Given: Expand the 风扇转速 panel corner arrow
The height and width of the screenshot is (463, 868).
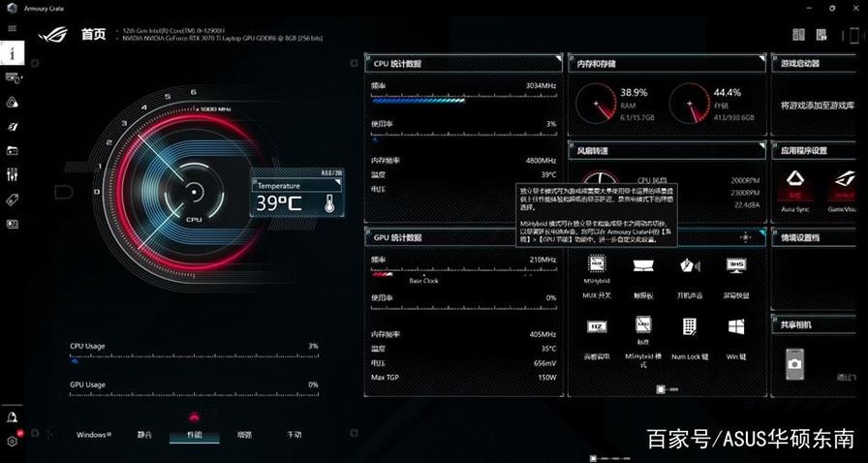Looking at the screenshot, I should pos(762,145).
